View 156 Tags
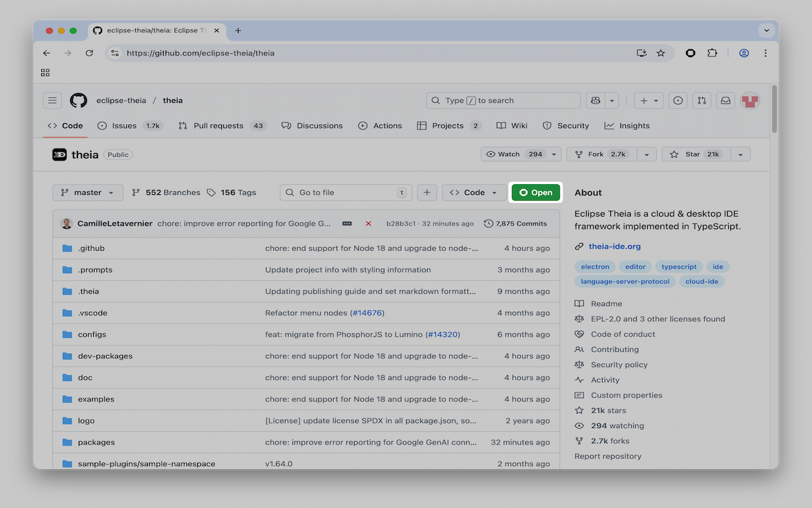This screenshot has height=508, width=812. [x=232, y=192]
